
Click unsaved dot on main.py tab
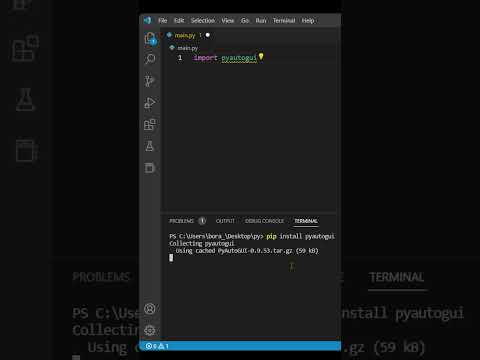[x=208, y=35]
